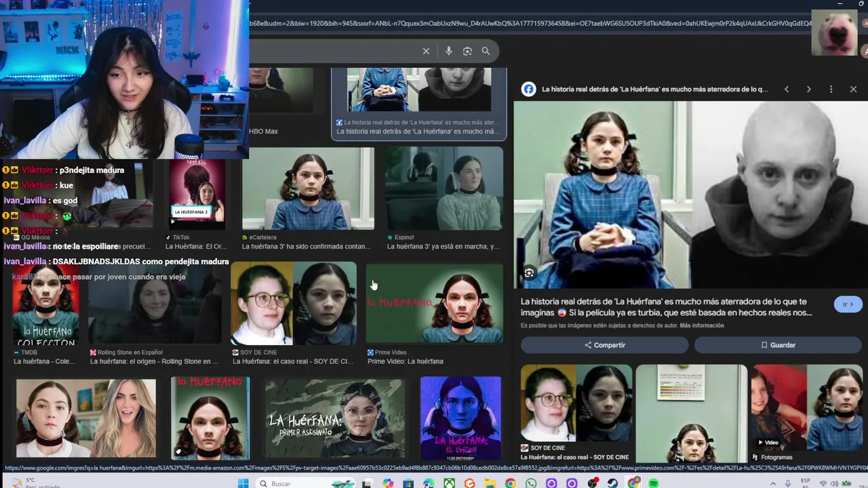
Task: Open WhatsApp from the taskbar
Action: click(x=531, y=483)
